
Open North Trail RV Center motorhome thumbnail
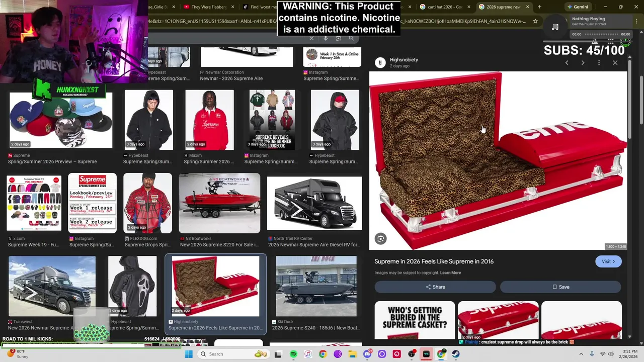314,203
